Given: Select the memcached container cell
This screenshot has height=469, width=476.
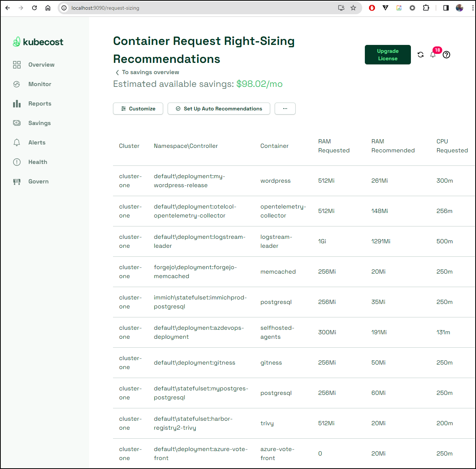Looking at the screenshot, I should (x=278, y=272).
